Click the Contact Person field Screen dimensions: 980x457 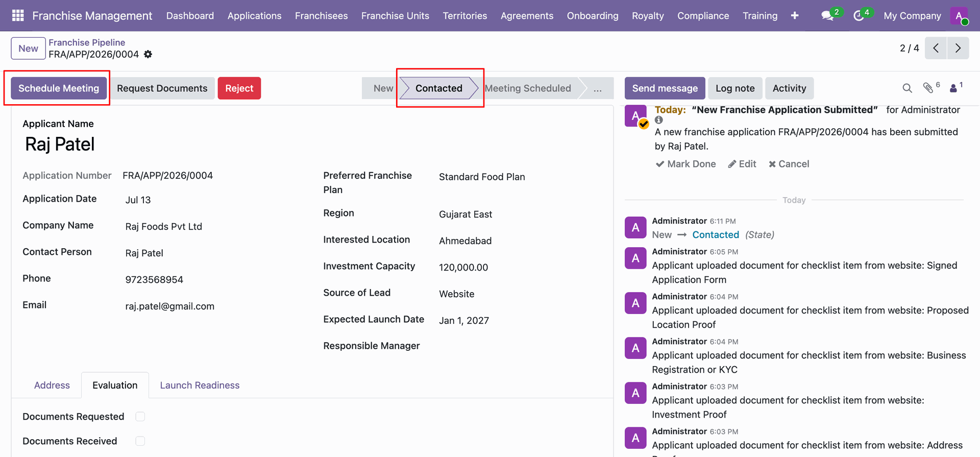144,253
